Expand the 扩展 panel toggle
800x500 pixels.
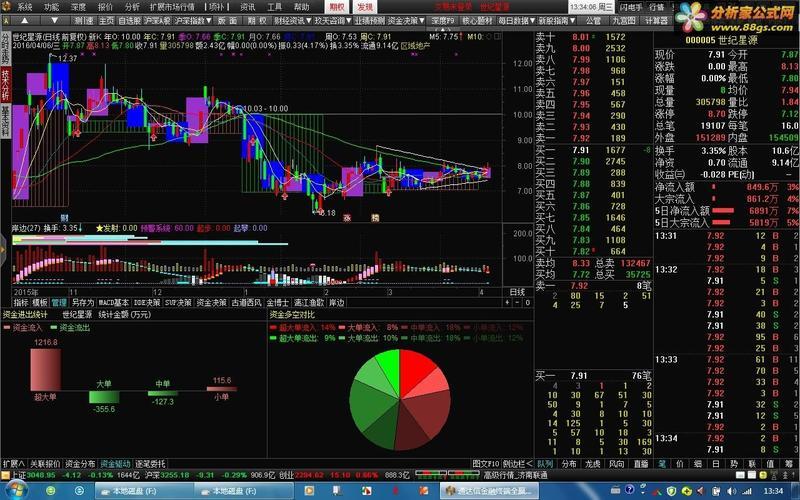(x=13, y=464)
